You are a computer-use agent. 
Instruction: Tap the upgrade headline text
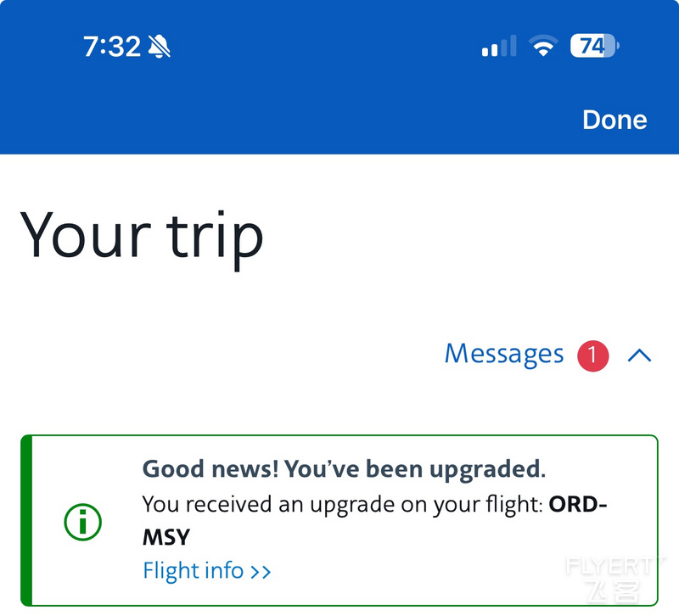tap(344, 469)
